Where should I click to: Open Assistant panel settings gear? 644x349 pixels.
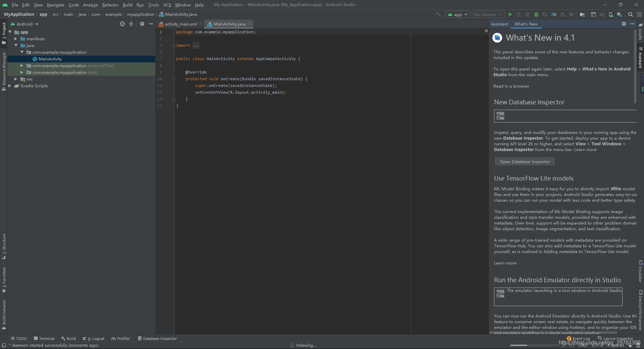[x=624, y=24]
